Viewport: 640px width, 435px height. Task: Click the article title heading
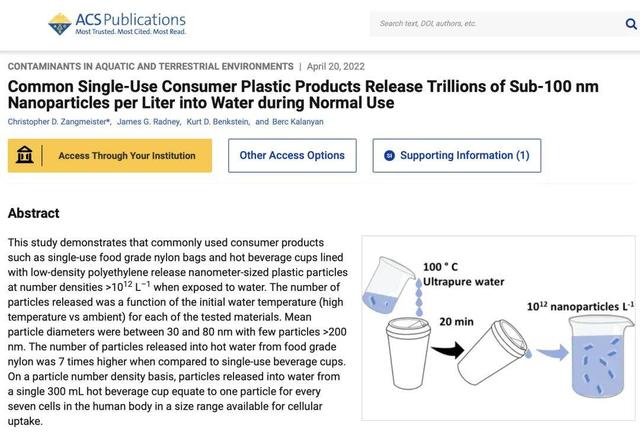point(303,94)
